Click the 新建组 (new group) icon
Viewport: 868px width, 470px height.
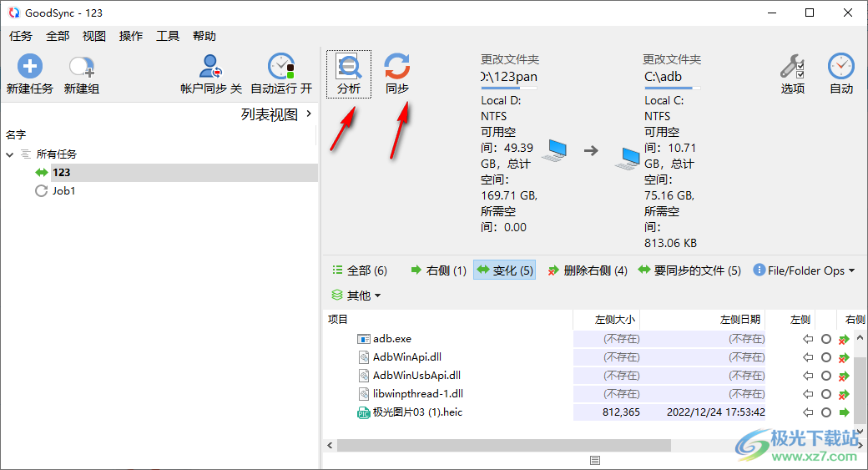(82, 67)
